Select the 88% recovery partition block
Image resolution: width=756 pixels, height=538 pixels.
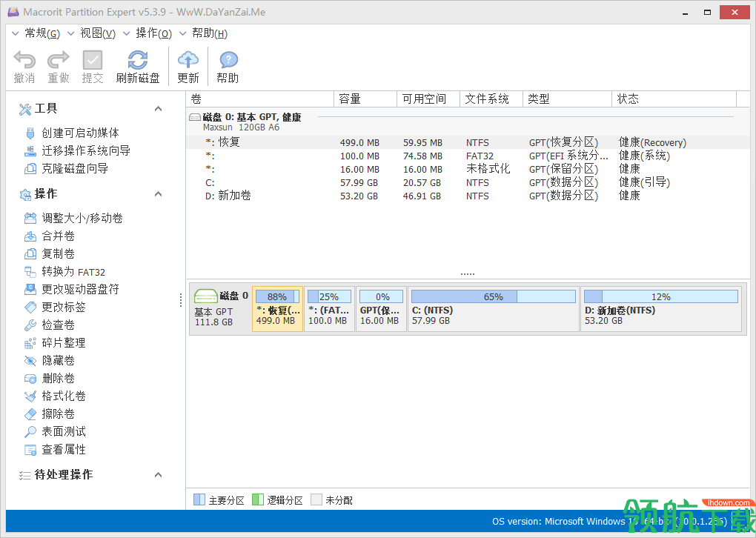(278, 309)
